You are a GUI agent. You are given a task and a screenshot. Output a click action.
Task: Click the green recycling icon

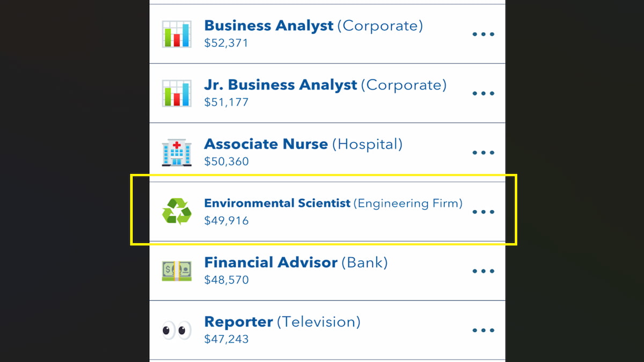click(177, 211)
